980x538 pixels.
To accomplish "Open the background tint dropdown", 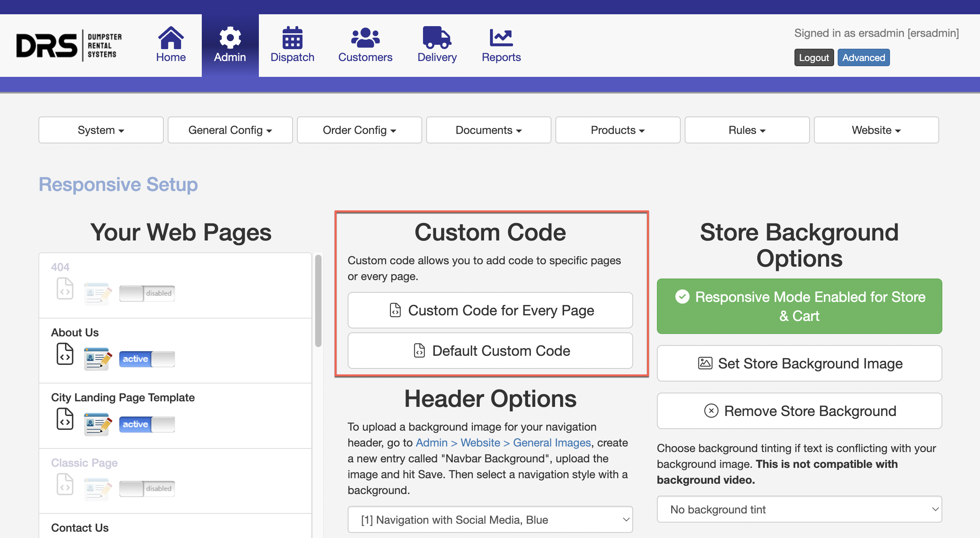I will (799, 509).
